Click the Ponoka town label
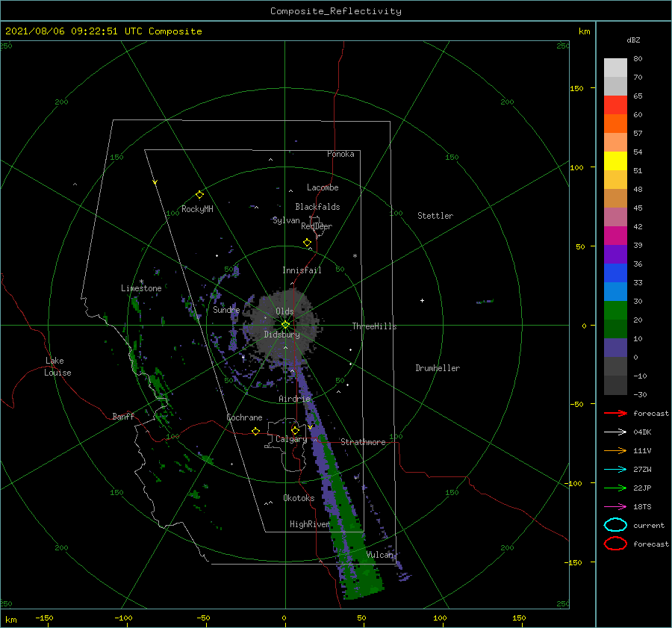Viewport: 672px width, 628px height. pyautogui.click(x=340, y=154)
